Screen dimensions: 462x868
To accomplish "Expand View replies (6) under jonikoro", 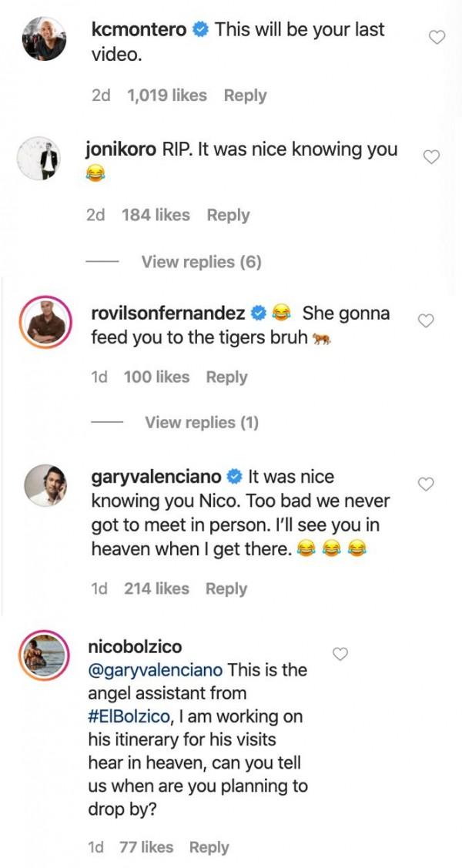I will pyautogui.click(x=201, y=263).
